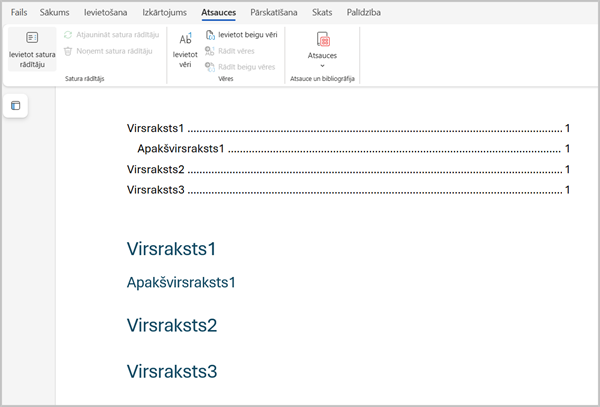Open the Fails tab

[19, 12]
